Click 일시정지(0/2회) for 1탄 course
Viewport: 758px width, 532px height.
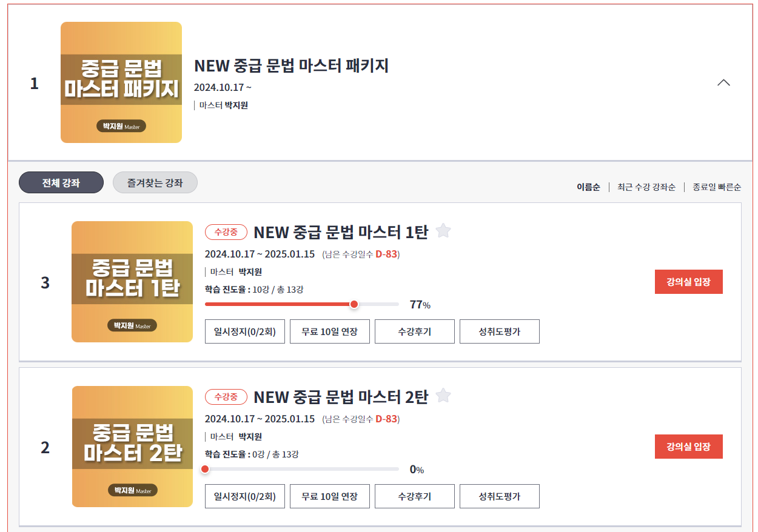click(x=245, y=331)
